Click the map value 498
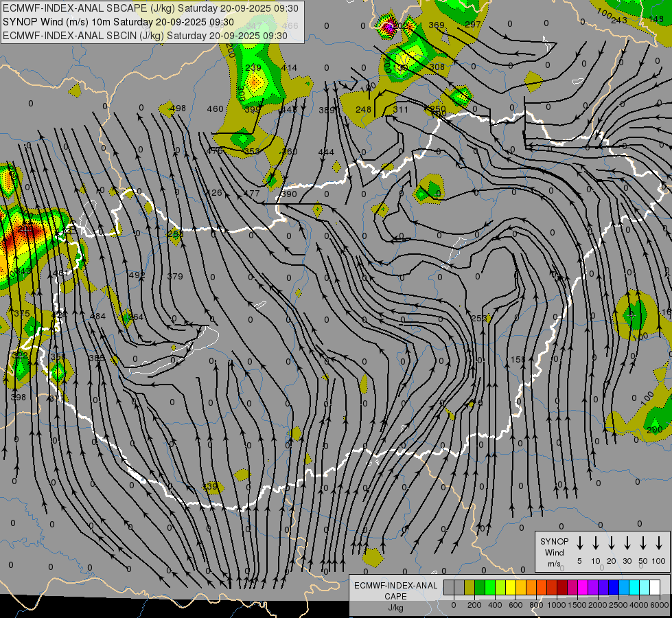 point(177,108)
